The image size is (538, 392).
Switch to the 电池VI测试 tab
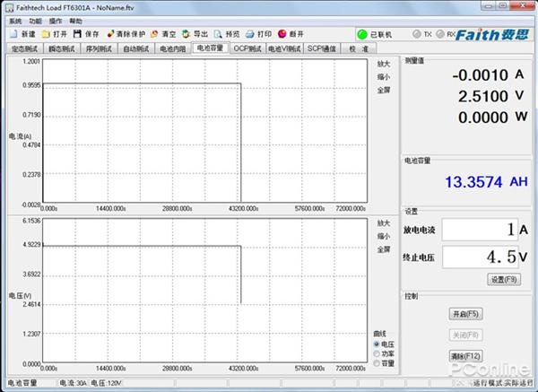pyautogui.click(x=284, y=48)
